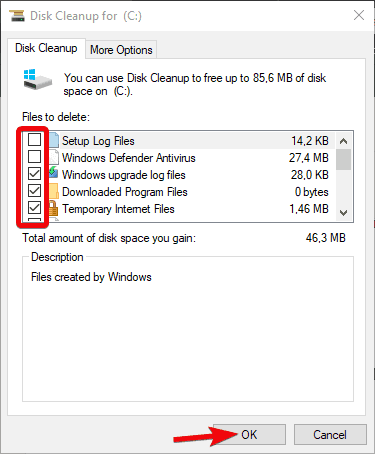Uncheck the Temporary Internet Files checkbox
Screen dimensions: 375x454
(34, 208)
